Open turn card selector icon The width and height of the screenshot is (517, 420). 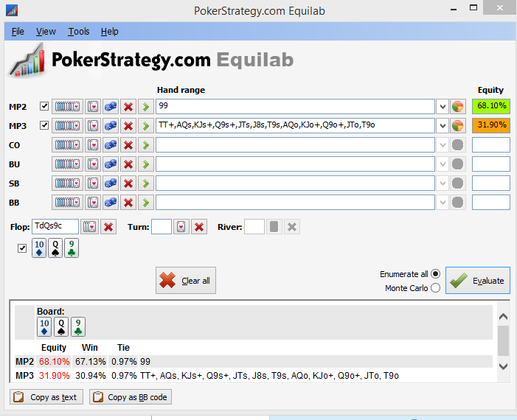click(x=181, y=227)
